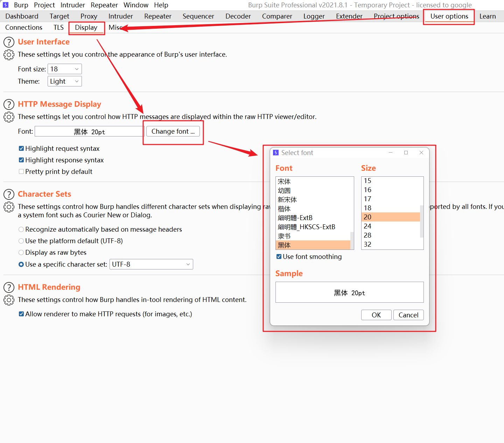Open the Burp menu

21,5
